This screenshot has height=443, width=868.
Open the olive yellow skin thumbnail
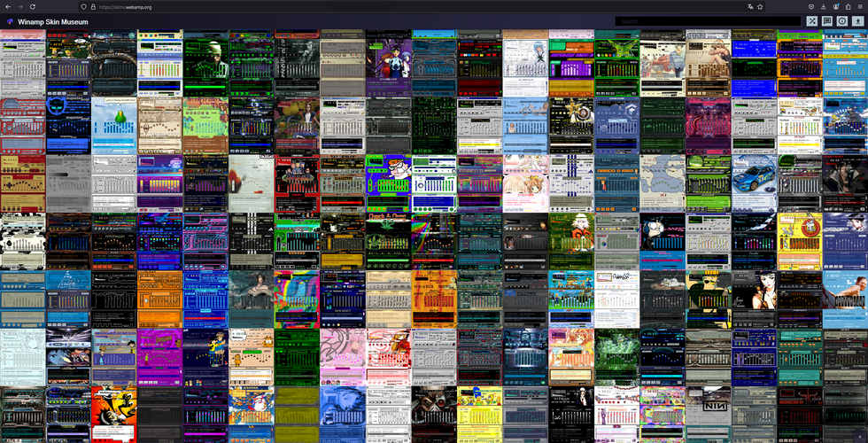tap(297, 415)
